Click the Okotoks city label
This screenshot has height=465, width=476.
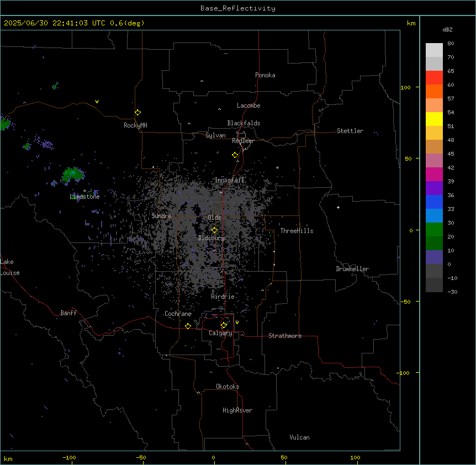[x=228, y=387]
